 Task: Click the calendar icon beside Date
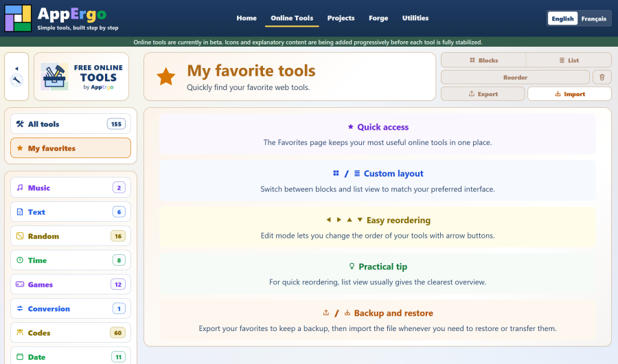pyautogui.click(x=20, y=356)
